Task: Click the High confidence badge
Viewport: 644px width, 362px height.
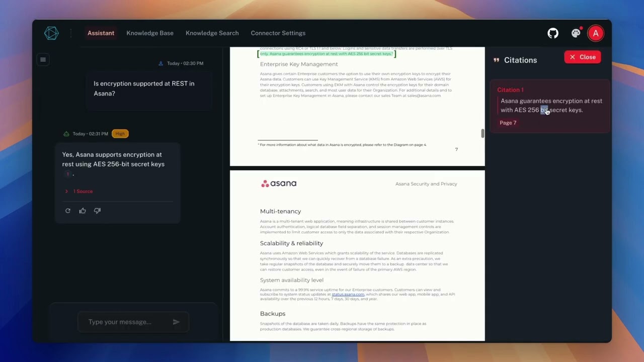Action: click(x=120, y=134)
